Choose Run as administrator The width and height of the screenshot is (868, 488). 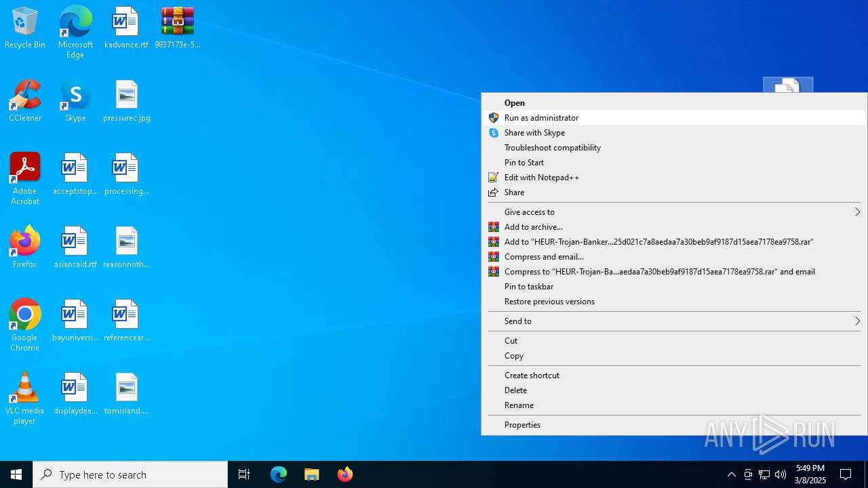pyautogui.click(x=674, y=118)
